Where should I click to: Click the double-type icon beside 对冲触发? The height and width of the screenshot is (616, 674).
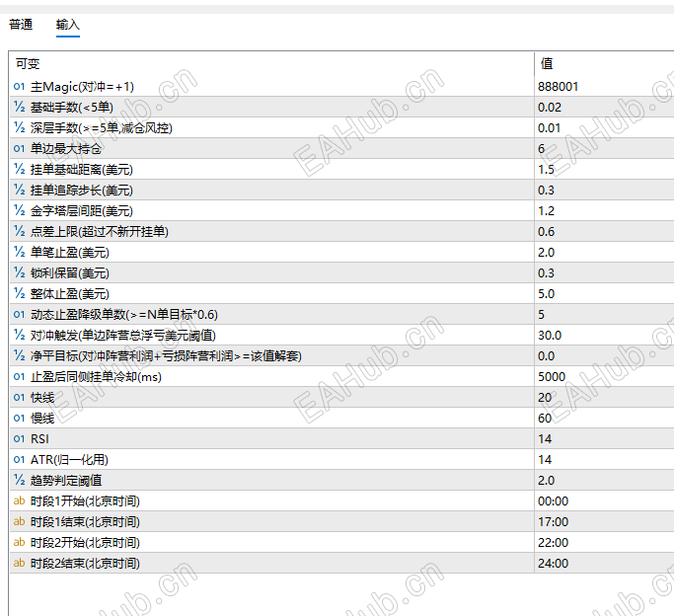pos(20,335)
